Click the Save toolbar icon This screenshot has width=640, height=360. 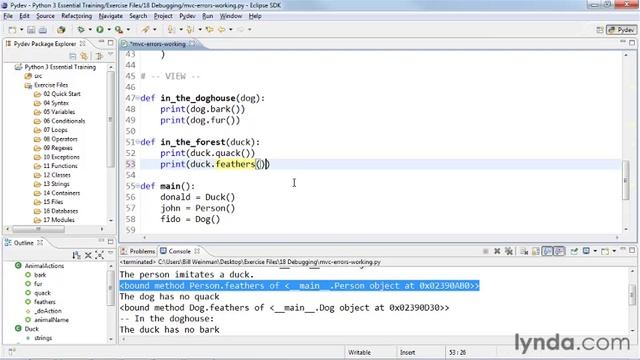(x=31, y=30)
